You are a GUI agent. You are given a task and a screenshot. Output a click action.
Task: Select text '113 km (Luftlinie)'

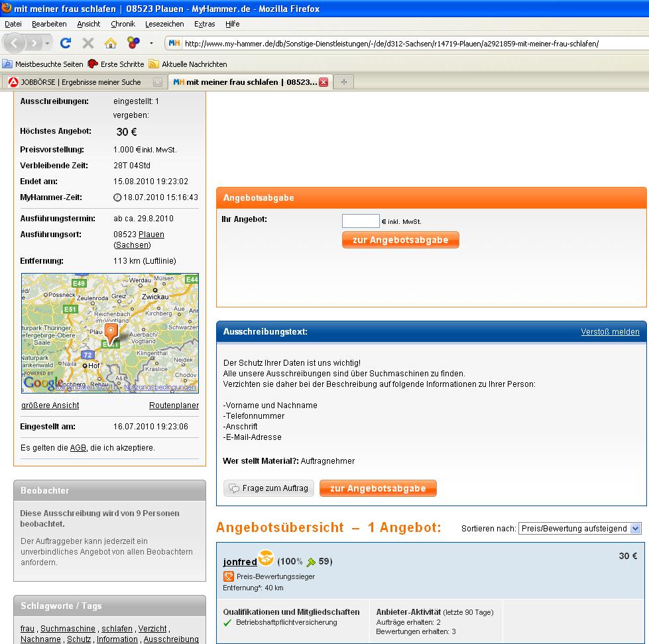pyautogui.click(x=145, y=261)
